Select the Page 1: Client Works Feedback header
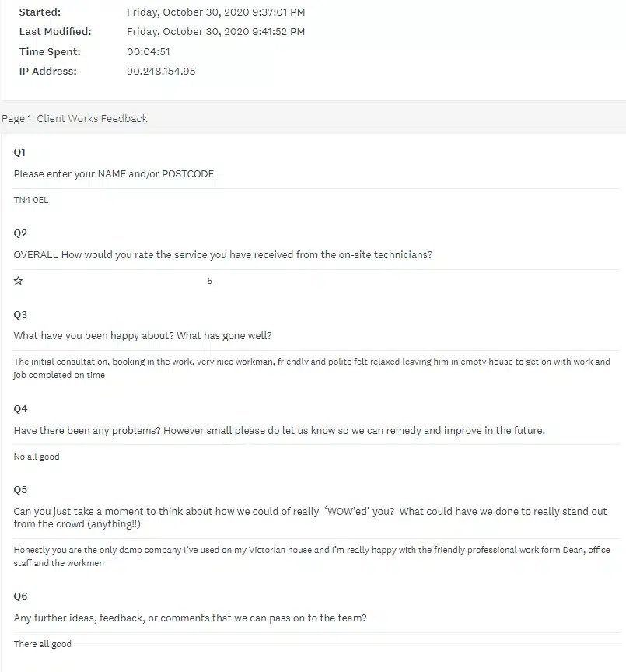This screenshot has width=626, height=672. pos(75,119)
